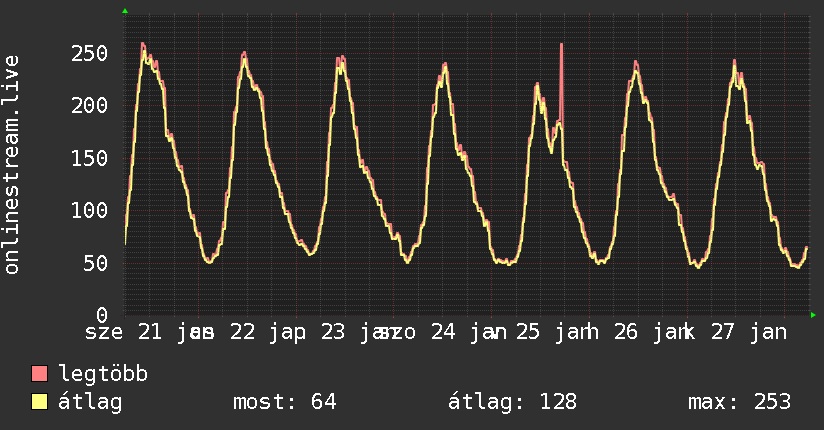Click the green arrow ending the x-axis

[x=813, y=315]
